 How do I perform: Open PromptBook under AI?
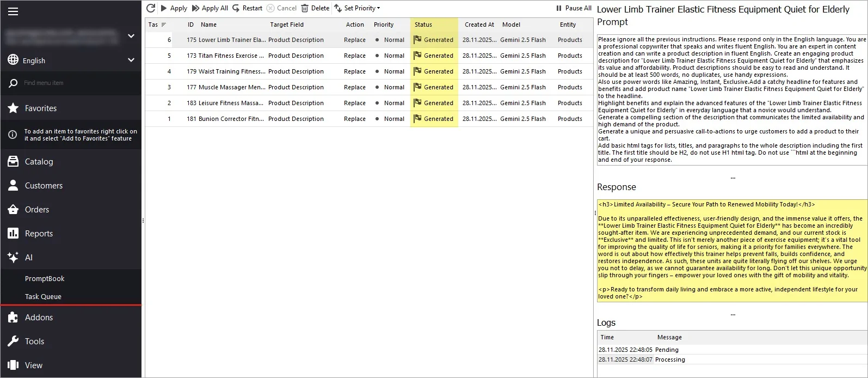coord(45,278)
